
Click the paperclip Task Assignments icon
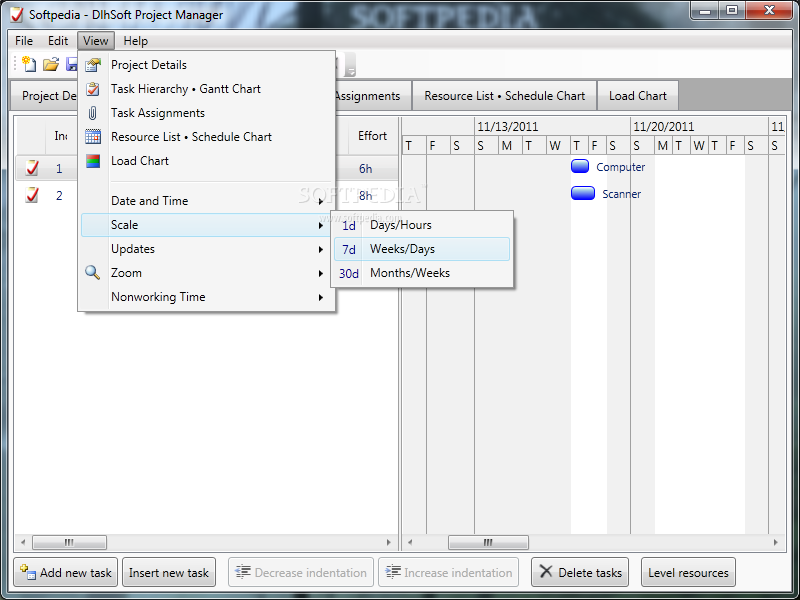point(92,113)
